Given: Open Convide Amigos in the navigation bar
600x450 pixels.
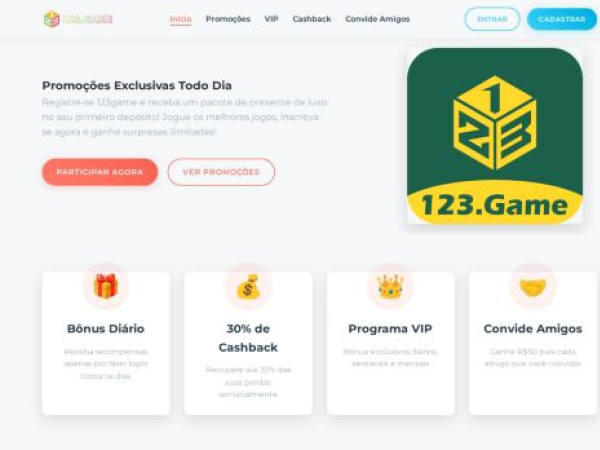Looking at the screenshot, I should (378, 19).
